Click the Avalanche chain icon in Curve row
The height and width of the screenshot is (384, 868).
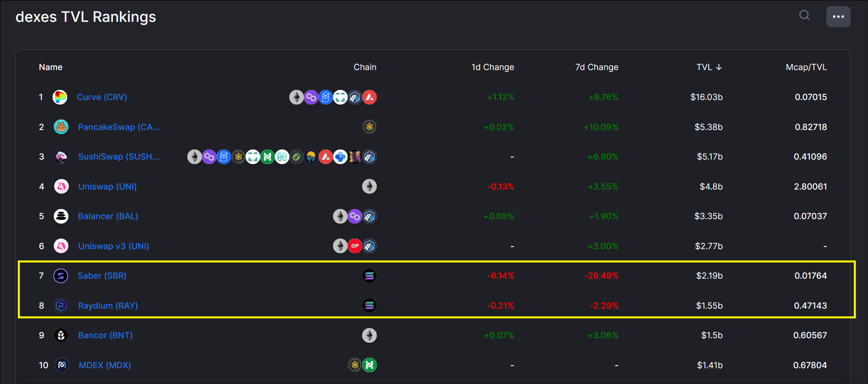click(x=369, y=97)
